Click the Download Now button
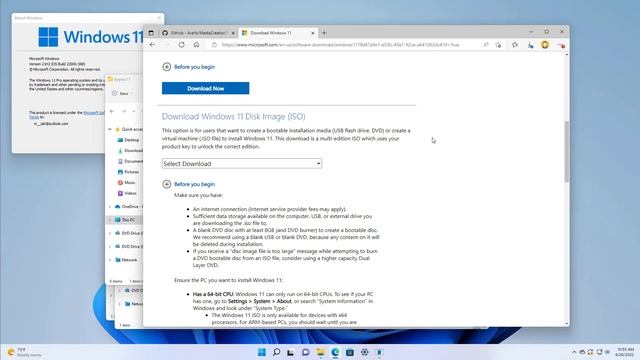 pos(205,88)
